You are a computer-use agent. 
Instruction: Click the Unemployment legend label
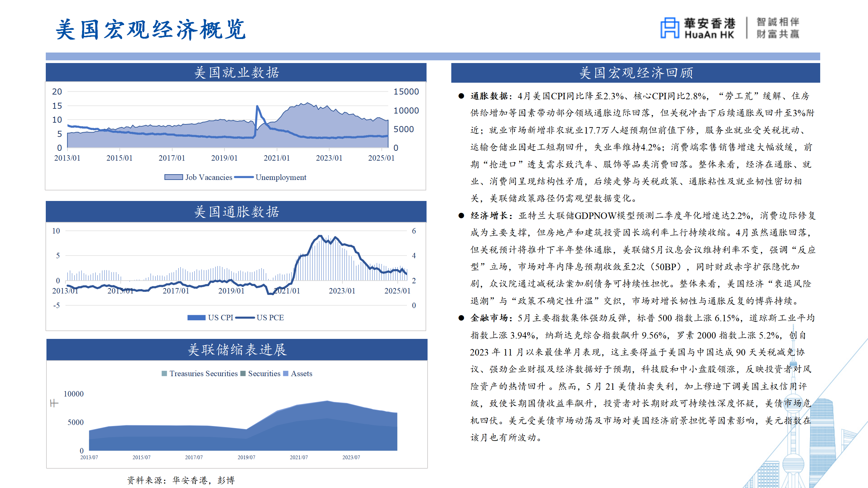point(281,177)
